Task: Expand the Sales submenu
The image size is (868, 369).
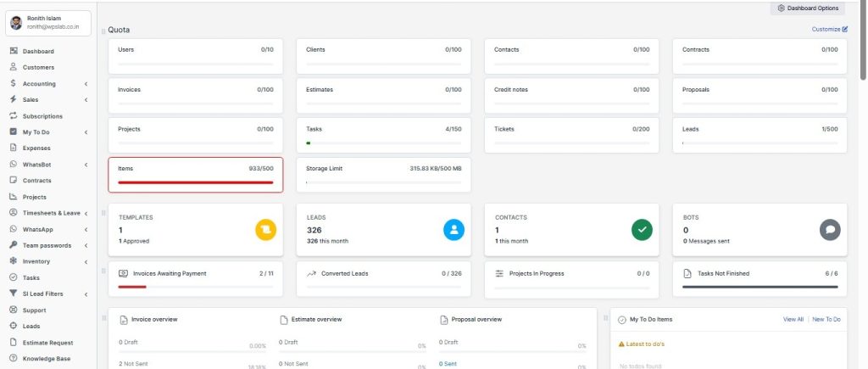Action: pyautogui.click(x=86, y=100)
